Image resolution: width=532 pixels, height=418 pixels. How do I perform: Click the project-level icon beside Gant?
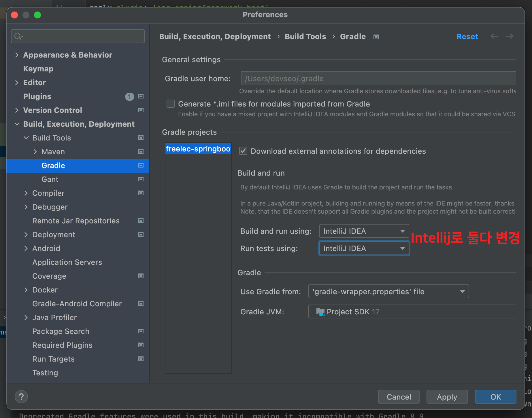click(x=141, y=179)
